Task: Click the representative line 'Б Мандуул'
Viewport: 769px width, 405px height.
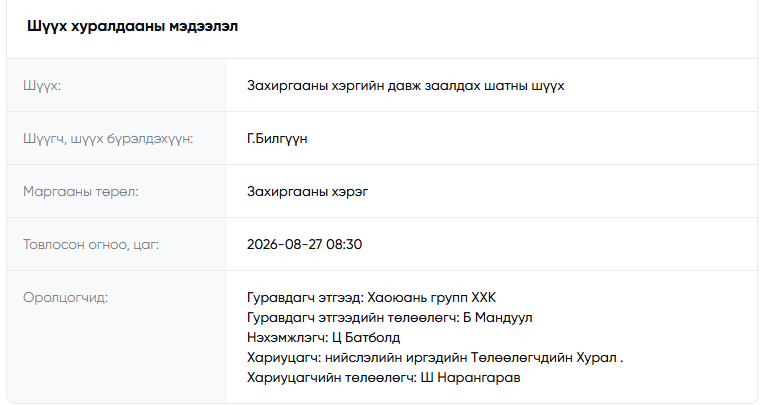Action: tap(498, 318)
